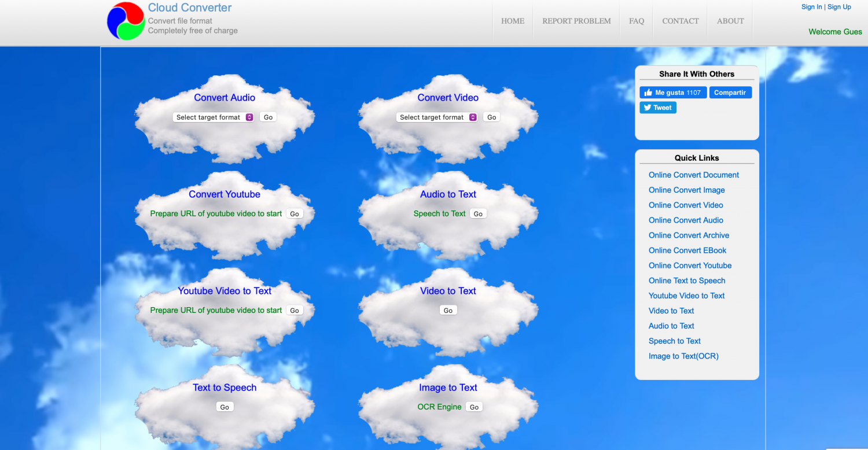The height and width of the screenshot is (450, 868).
Task: Open the FAQ navigation item
Action: 637,21
